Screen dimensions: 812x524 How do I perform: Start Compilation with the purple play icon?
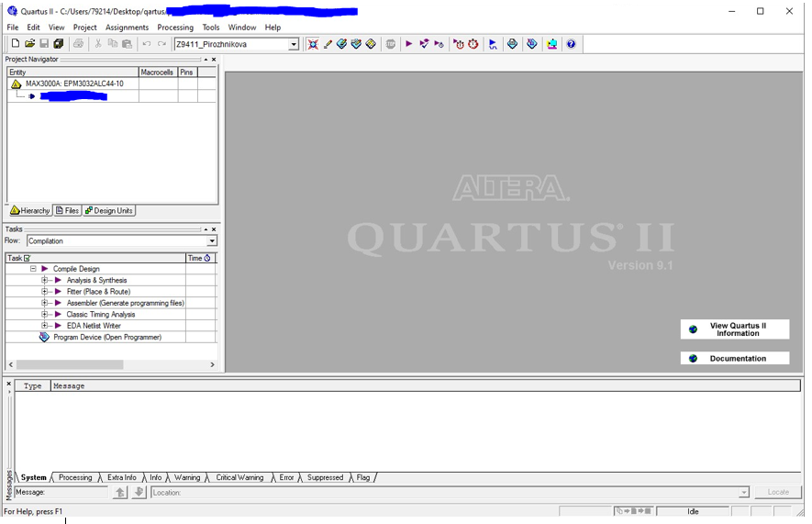(x=409, y=44)
